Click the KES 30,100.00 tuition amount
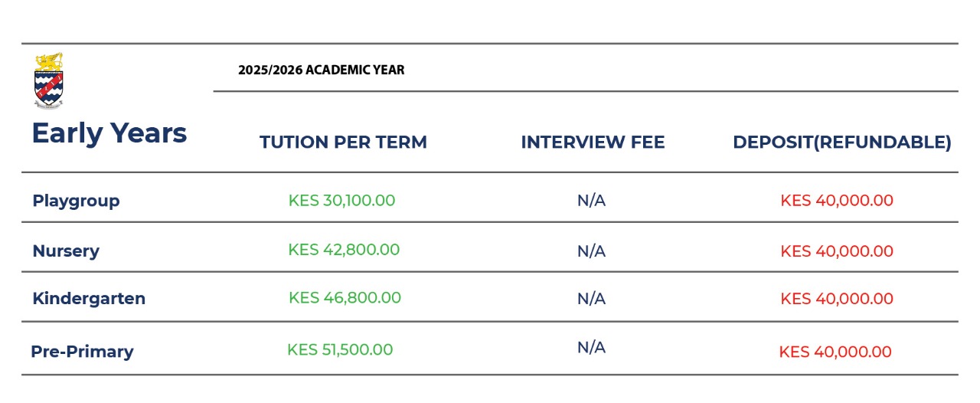The height and width of the screenshot is (403, 980). point(341,201)
